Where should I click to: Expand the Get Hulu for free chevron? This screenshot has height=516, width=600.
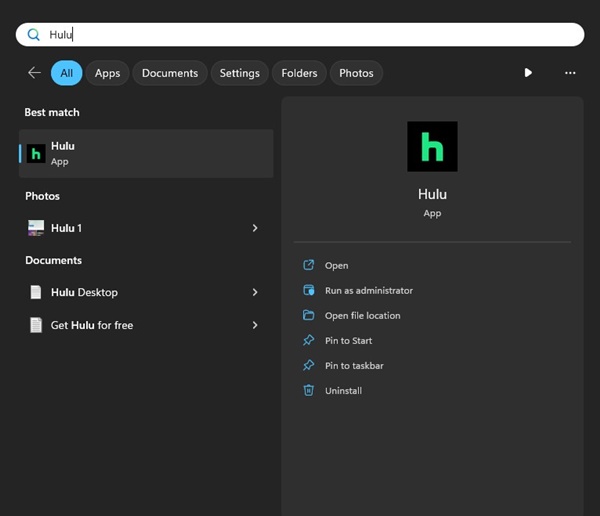click(255, 325)
